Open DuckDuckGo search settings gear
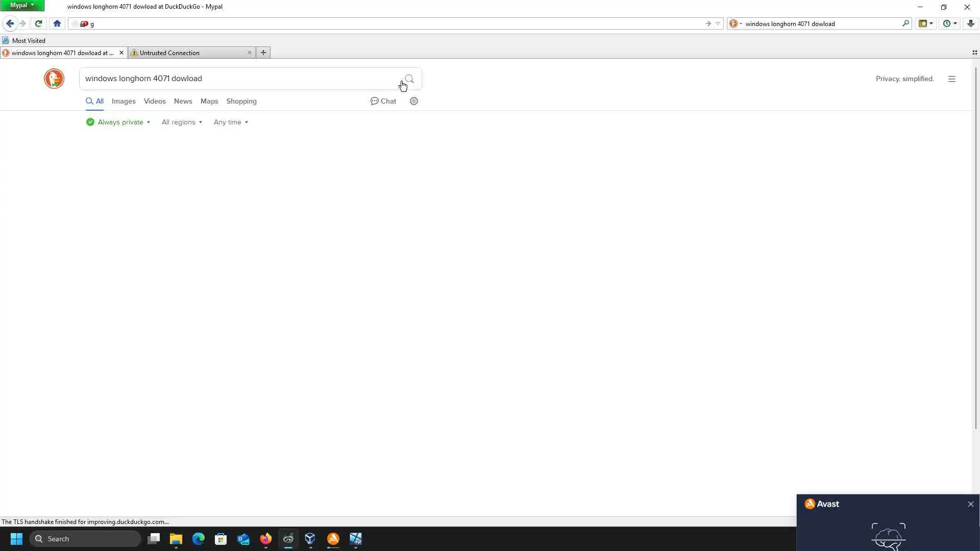This screenshot has height=551, width=980. (414, 101)
